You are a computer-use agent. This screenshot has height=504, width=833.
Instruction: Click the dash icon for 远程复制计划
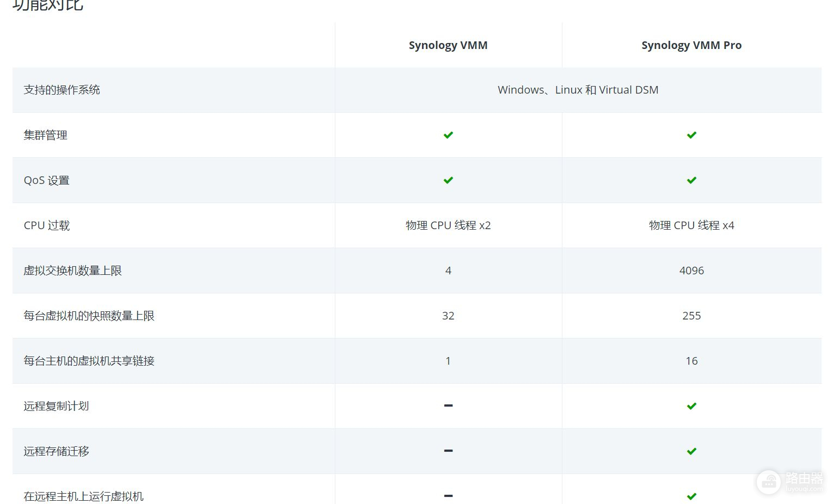pyautogui.click(x=448, y=405)
